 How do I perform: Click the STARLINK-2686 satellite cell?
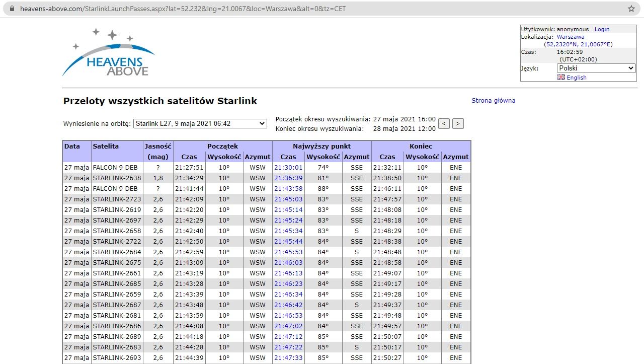(x=117, y=326)
